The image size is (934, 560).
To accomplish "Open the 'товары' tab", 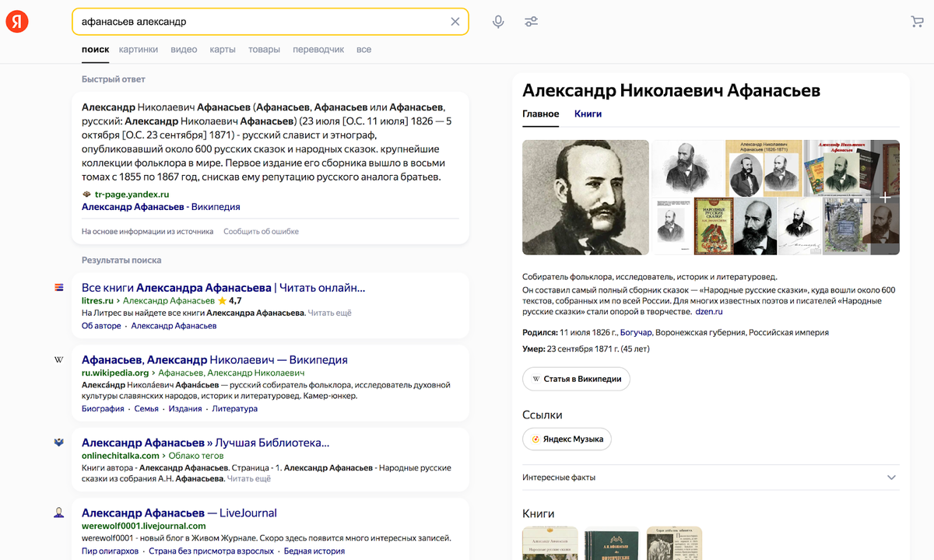I will (264, 50).
